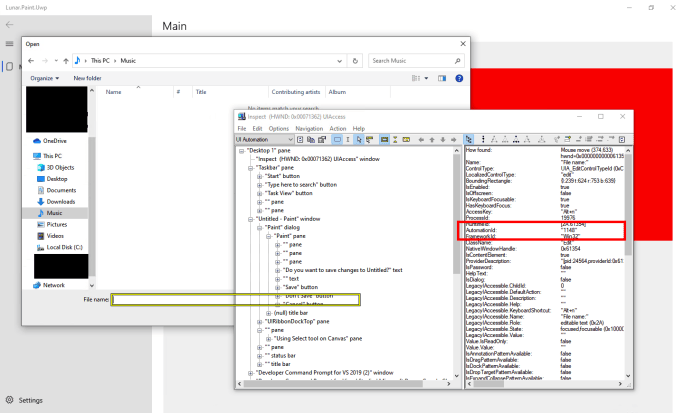The image size is (684, 413).
Task: Collapse the "Paint" dialog node in tree
Action: point(260,228)
